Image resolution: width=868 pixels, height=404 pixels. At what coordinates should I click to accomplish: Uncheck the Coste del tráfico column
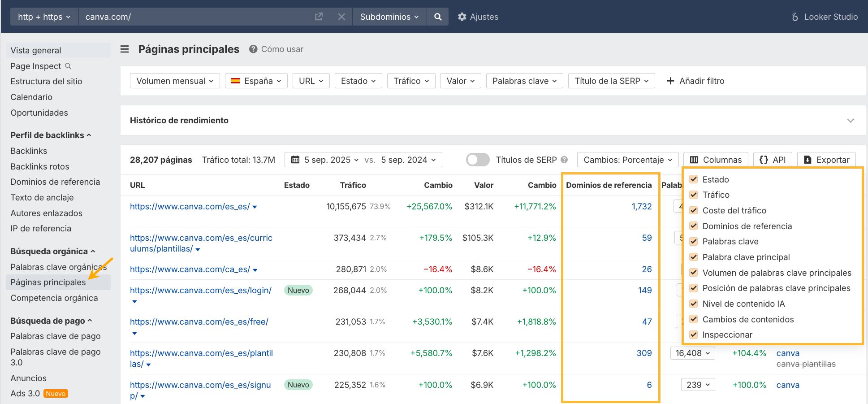[x=694, y=210]
